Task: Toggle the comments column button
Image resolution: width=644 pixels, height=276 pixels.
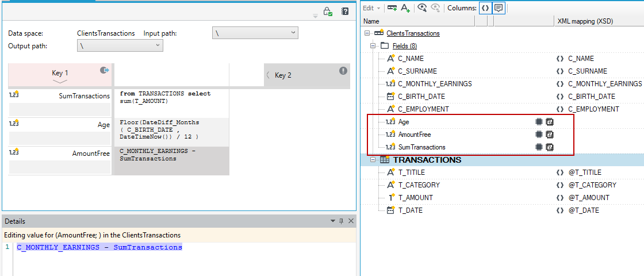Action: (x=499, y=8)
